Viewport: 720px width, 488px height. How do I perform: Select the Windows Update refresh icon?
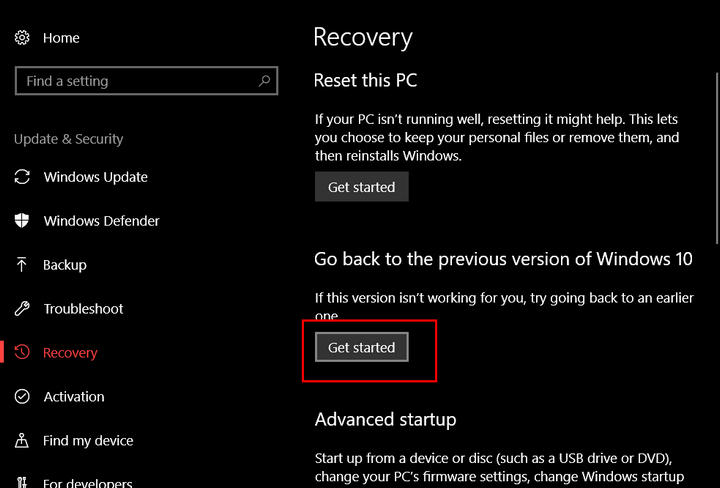[x=22, y=177]
